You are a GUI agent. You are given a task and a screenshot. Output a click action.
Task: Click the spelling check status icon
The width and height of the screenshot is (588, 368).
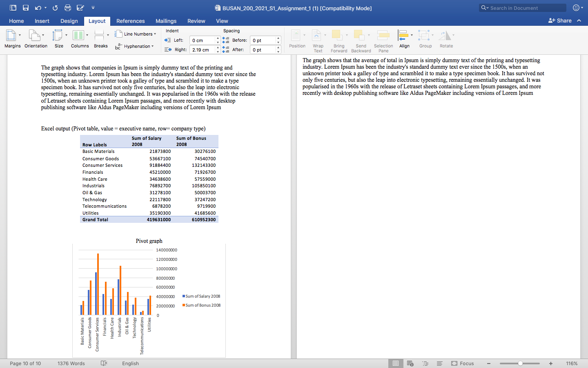point(104,363)
